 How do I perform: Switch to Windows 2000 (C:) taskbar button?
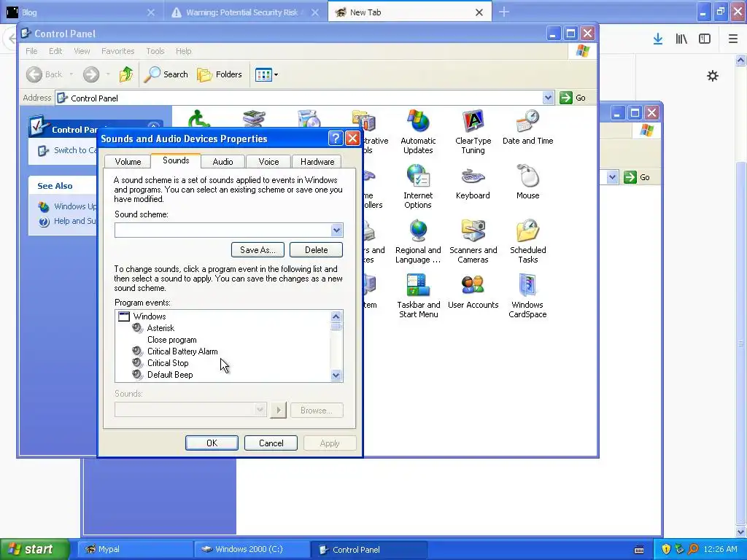pos(252,549)
